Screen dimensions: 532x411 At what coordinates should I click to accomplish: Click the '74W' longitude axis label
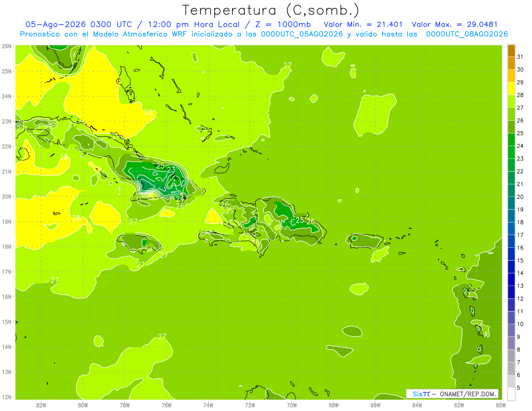(208, 405)
